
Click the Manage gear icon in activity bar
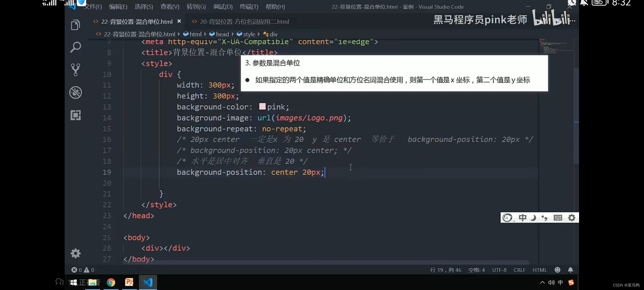click(75, 253)
